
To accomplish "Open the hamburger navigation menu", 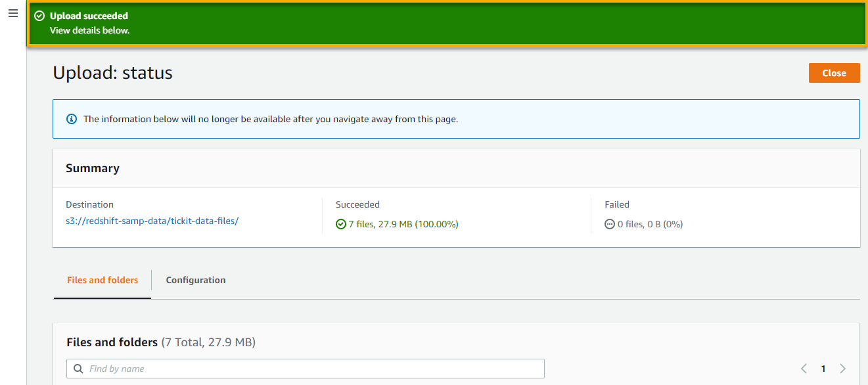I will click(13, 13).
